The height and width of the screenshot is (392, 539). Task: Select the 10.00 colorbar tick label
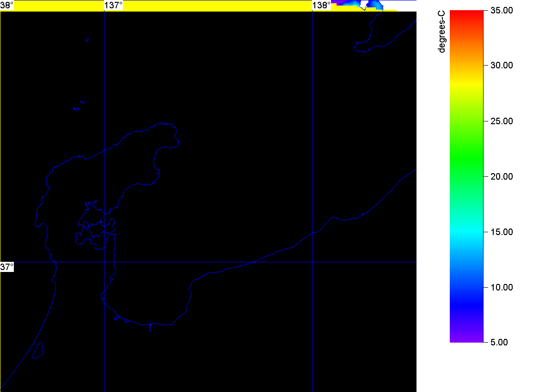(502, 287)
